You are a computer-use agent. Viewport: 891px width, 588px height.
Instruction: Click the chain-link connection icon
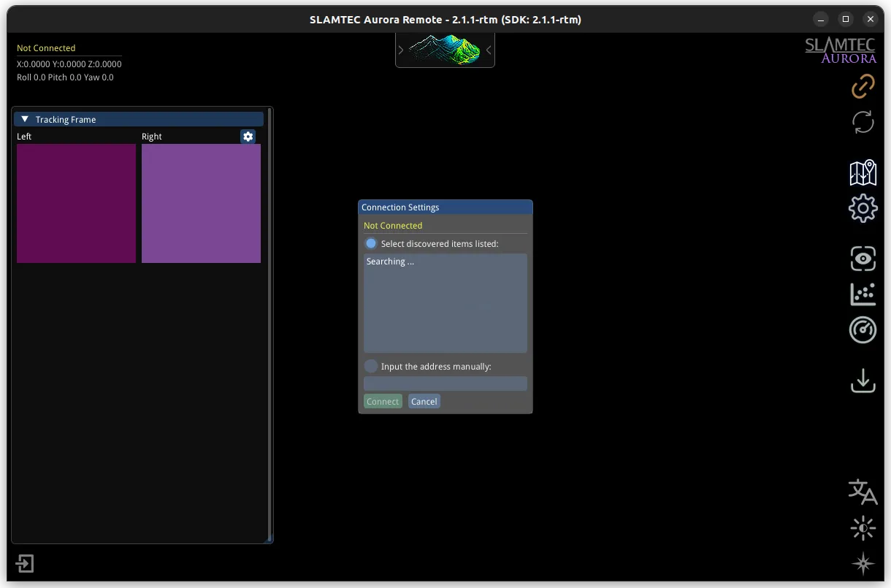863,85
